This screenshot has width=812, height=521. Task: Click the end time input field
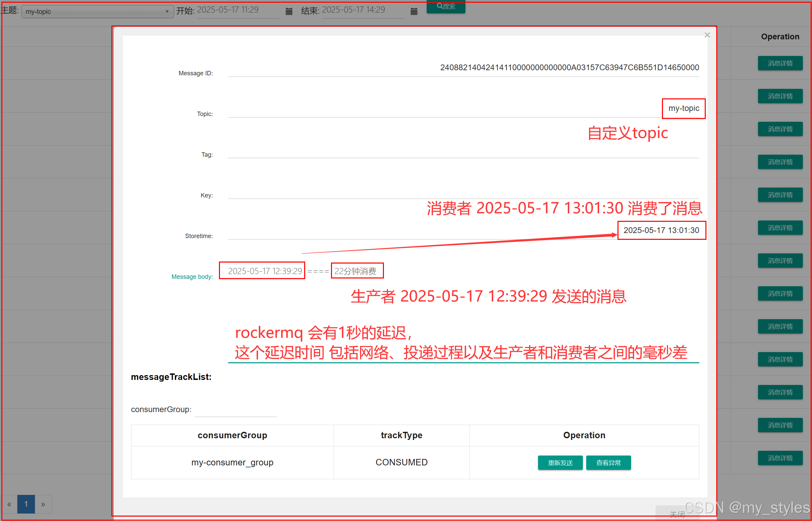[x=363, y=10]
